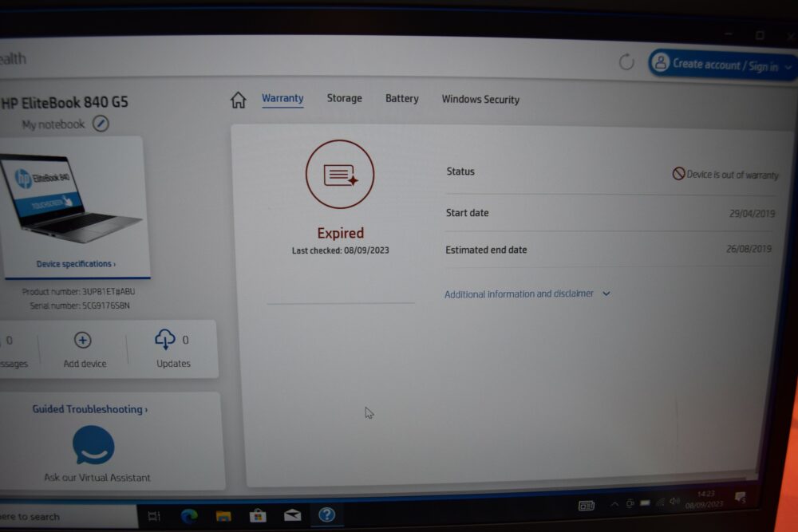798x532 pixels.
Task: Launch Microsoft Edge from taskbar
Action: (189, 516)
